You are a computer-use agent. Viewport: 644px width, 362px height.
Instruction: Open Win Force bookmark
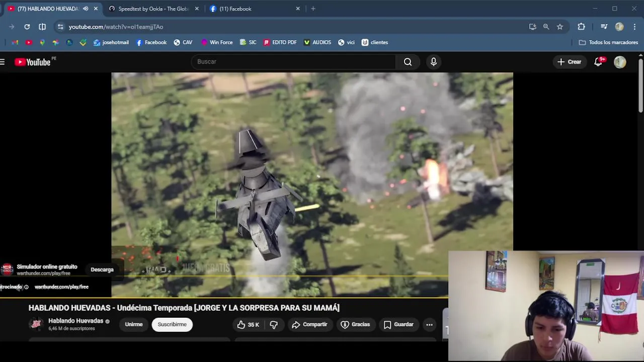coord(217,42)
